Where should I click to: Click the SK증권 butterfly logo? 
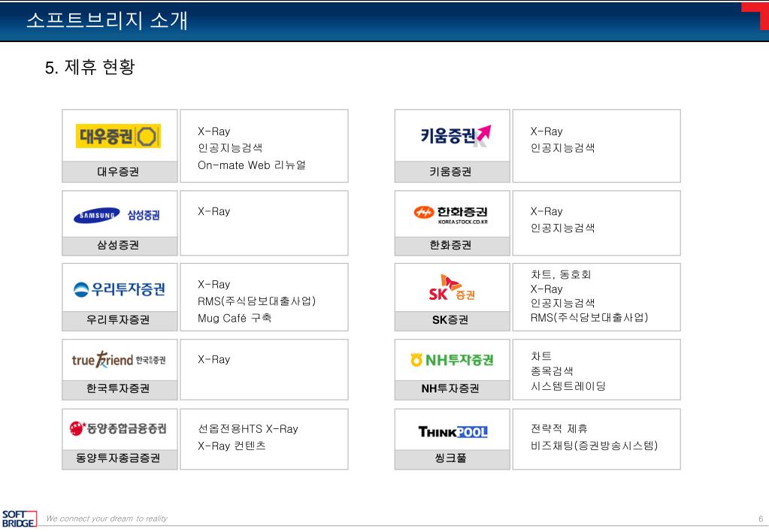(452, 288)
